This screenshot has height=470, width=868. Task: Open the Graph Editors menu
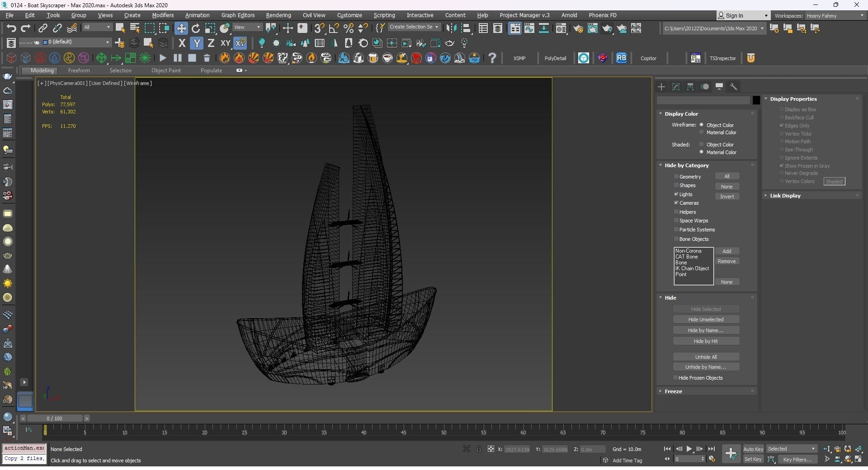coord(238,15)
